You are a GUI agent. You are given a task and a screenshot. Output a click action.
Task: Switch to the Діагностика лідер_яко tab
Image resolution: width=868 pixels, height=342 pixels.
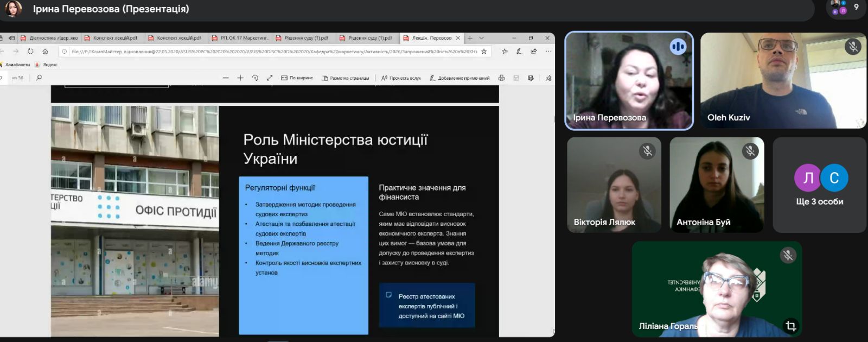49,38
